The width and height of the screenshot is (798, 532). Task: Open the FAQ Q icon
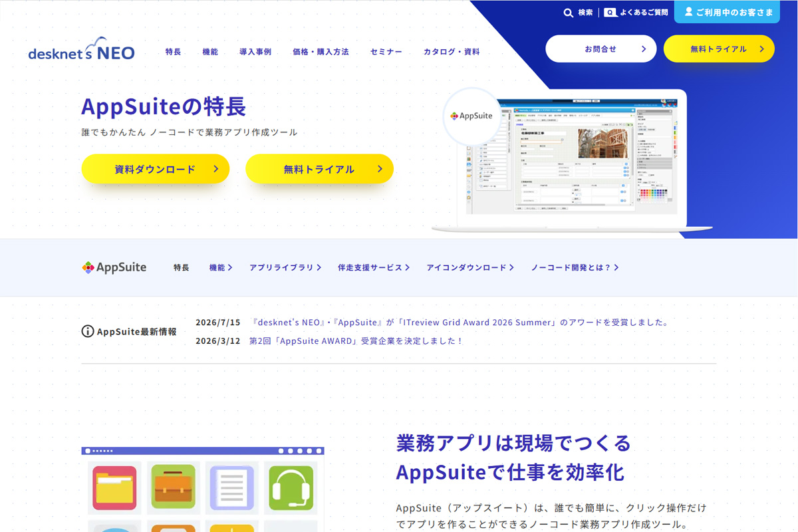610,13
